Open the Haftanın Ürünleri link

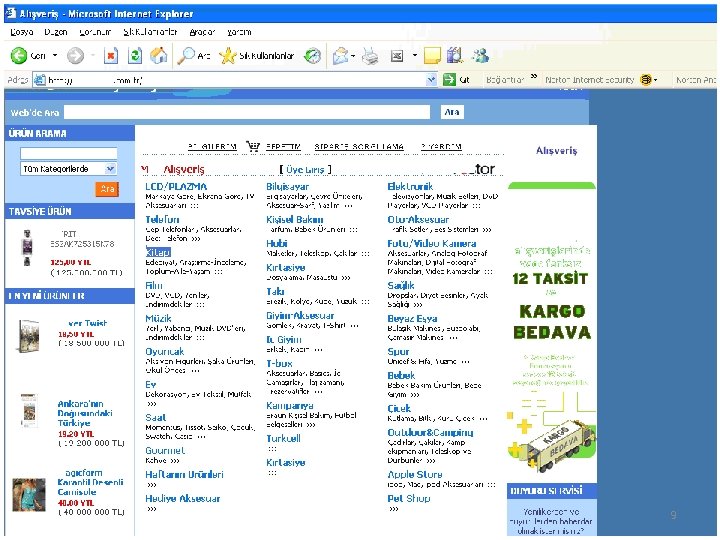[x=184, y=474]
